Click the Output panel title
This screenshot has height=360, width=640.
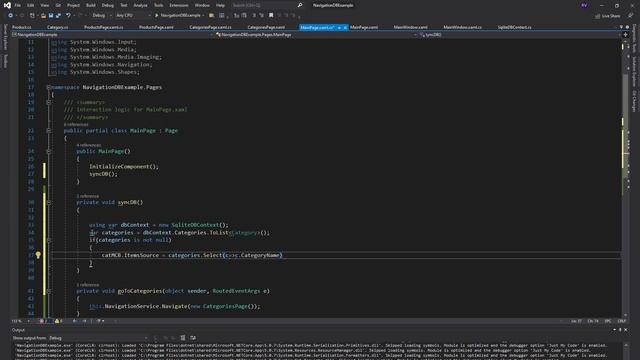[x=18, y=330]
